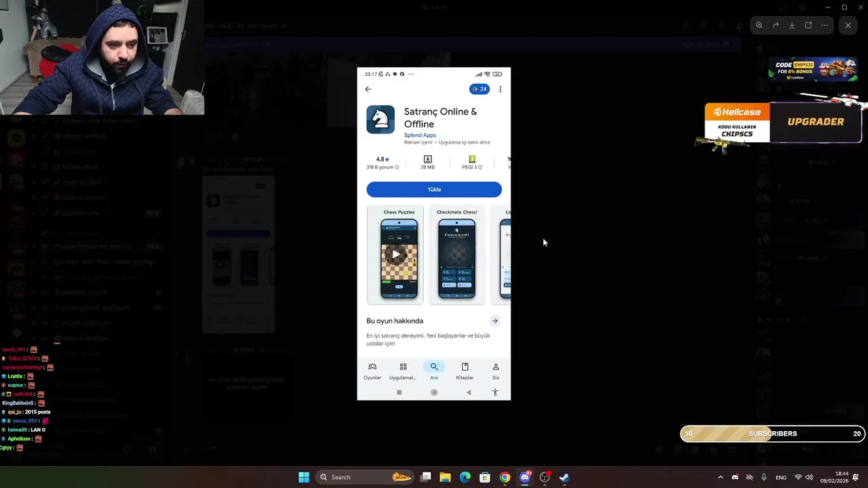Click the Lootbox CODE CHIPS31 banner
The width and height of the screenshot is (868, 488).
tap(812, 70)
